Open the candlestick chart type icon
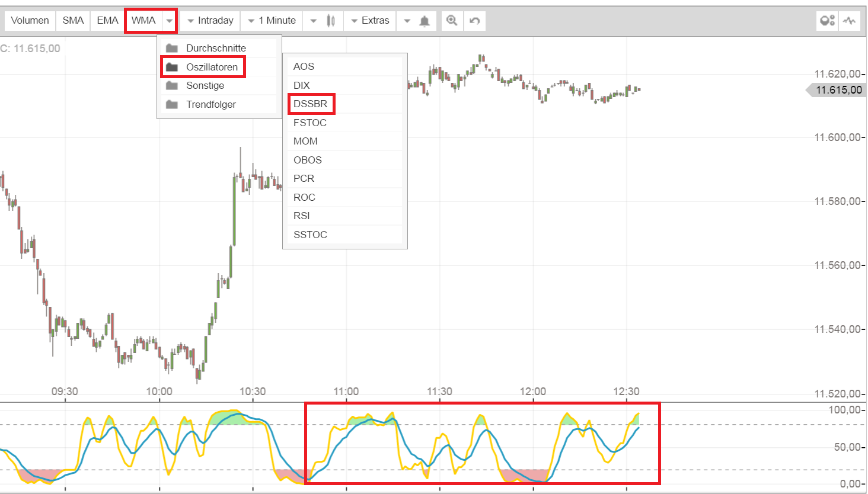The height and width of the screenshot is (494, 868). [330, 20]
